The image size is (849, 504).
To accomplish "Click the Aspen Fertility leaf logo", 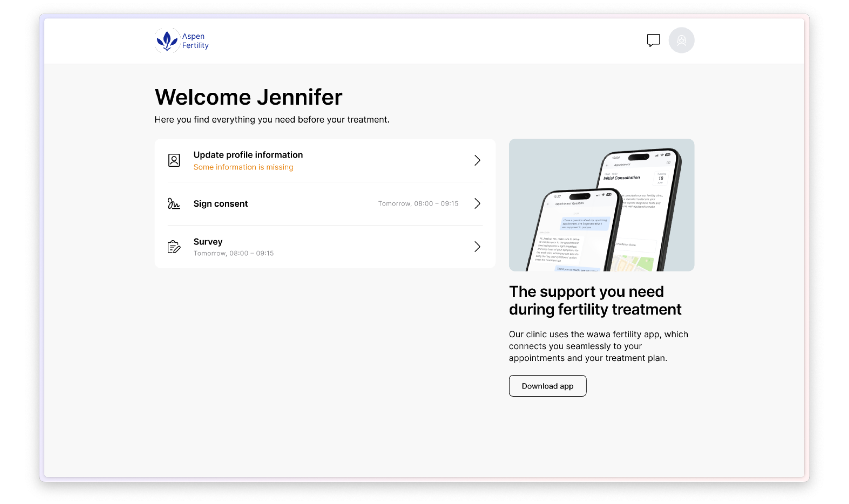I will (167, 41).
